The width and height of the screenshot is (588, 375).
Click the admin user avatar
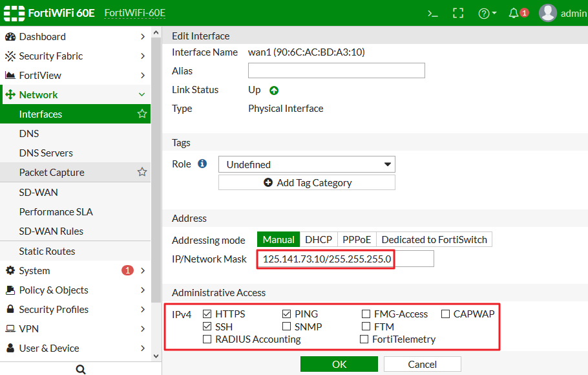[x=547, y=13]
